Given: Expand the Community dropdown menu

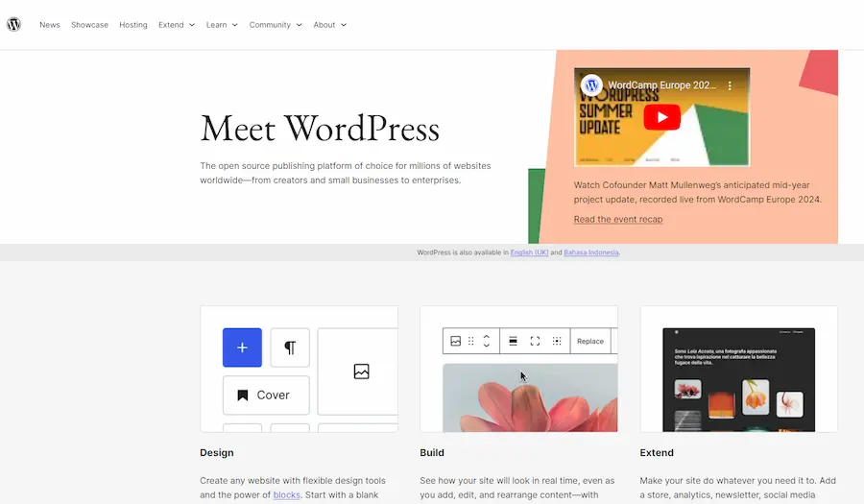Looking at the screenshot, I should (276, 25).
